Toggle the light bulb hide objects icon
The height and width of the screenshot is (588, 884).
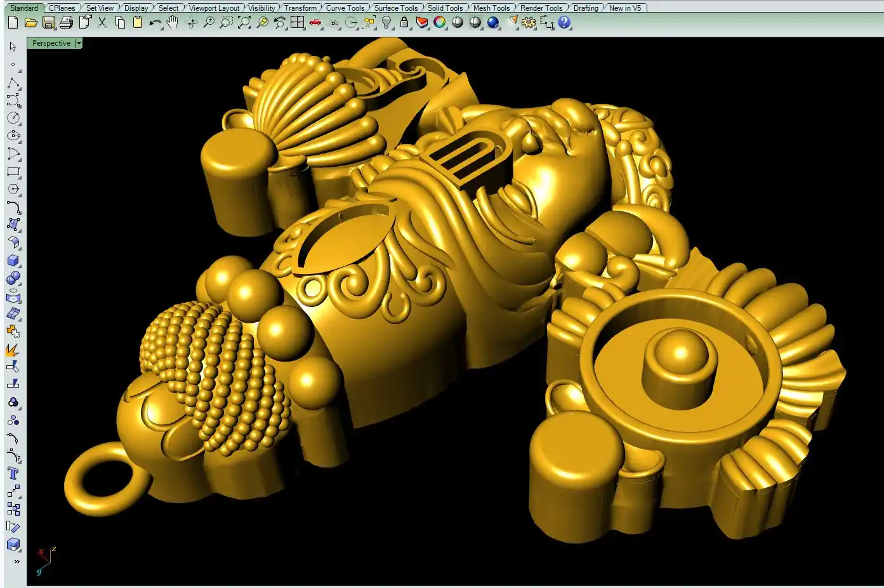[x=386, y=23]
